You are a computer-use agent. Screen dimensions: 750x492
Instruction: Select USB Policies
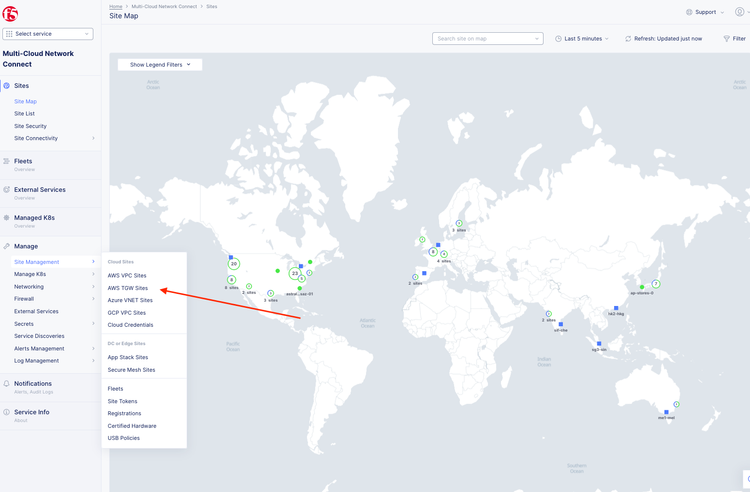[x=124, y=438]
